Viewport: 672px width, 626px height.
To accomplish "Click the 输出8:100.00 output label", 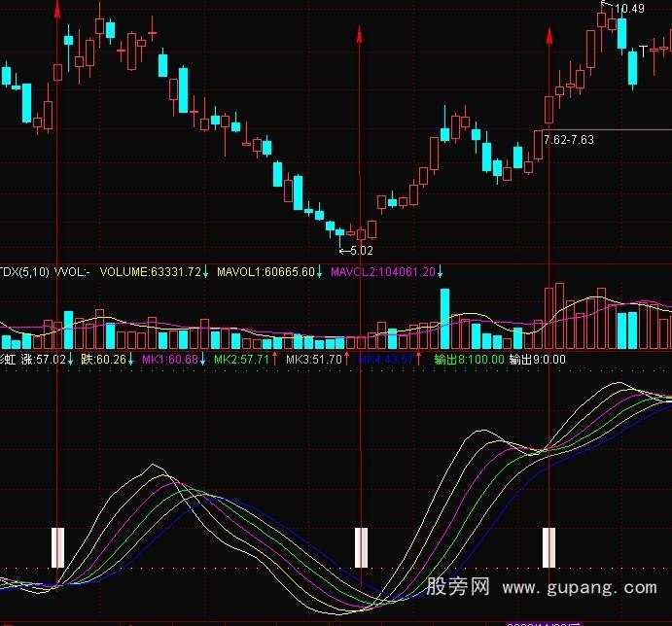I will click(x=469, y=360).
